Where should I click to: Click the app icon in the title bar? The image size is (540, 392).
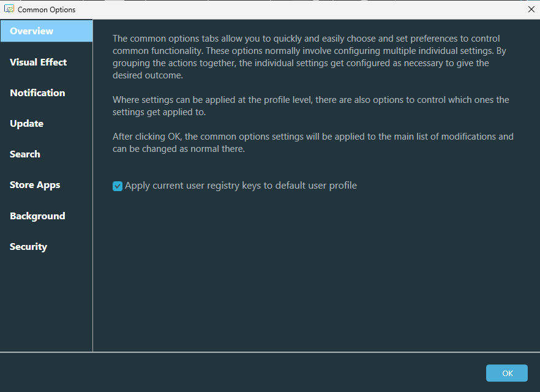click(9, 9)
